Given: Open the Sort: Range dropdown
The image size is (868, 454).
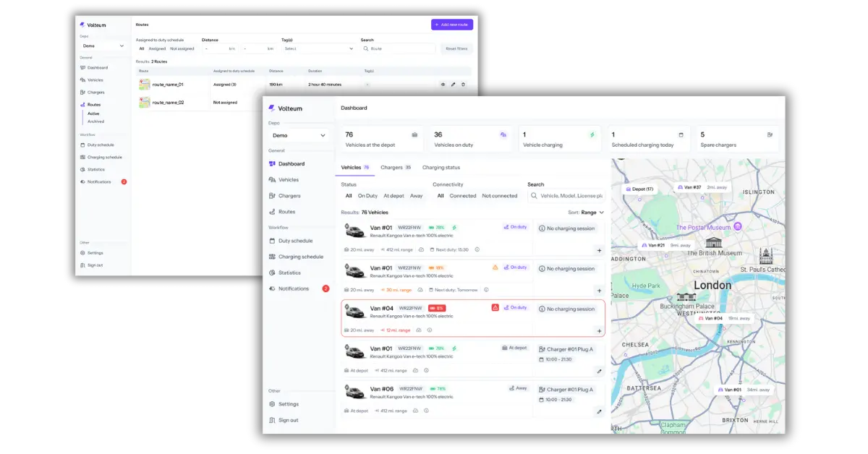Looking at the screenshot, I should pos(586,213).
